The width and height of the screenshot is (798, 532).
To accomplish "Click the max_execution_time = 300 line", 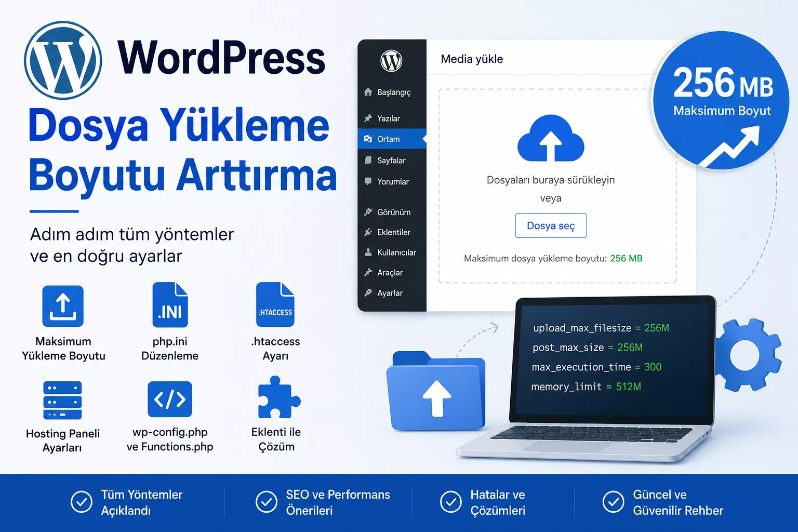I will coord(596,367).
